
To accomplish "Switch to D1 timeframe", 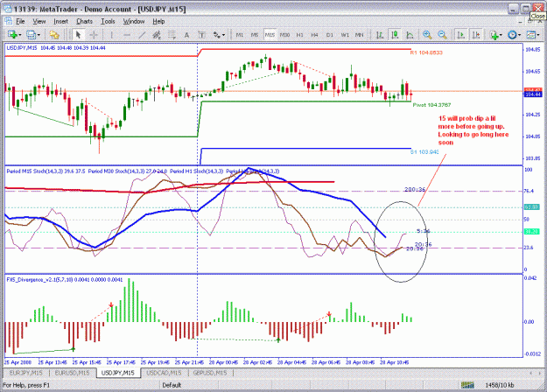I will click(330, 35).
